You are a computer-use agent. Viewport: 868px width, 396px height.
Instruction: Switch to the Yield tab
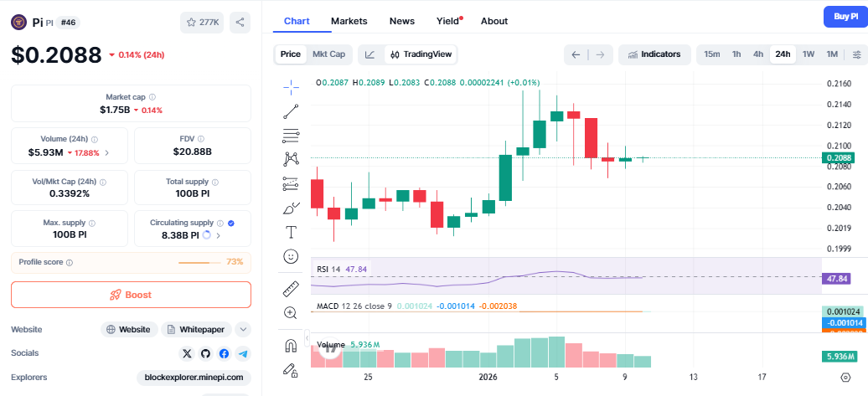448,21
